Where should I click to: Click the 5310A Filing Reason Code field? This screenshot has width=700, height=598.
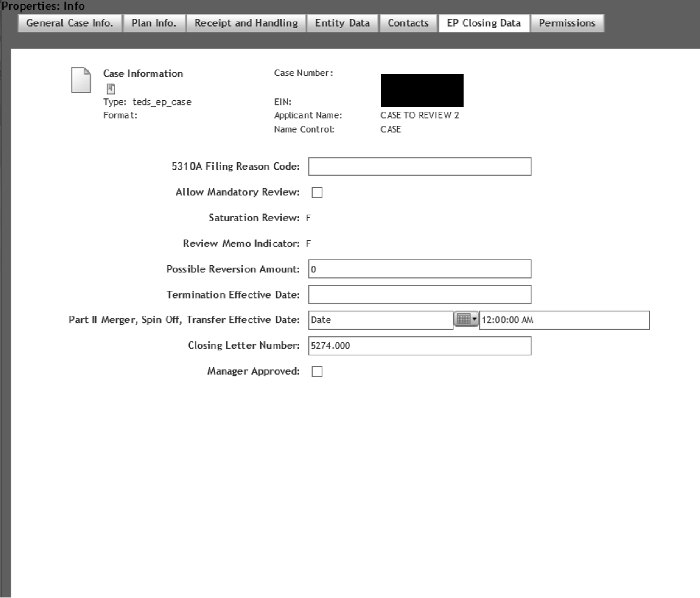click(419, 167)
